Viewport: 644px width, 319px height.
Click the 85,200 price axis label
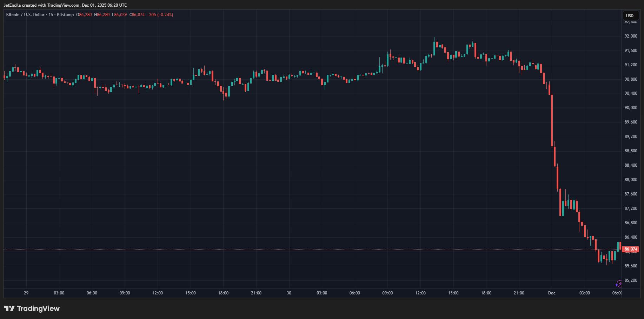(x=630, y=280)
